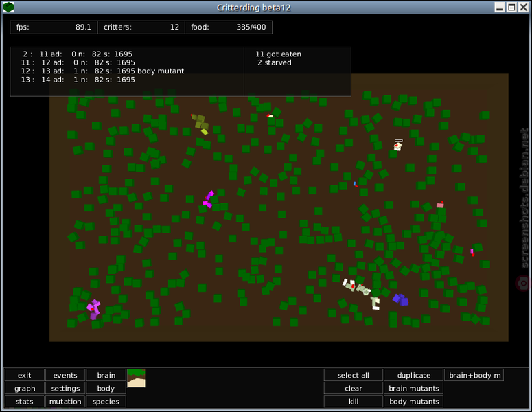Image resolution: width=532 pixels, height=412 pixels.
Task: Click the Critterding green cube title icon
Action: 8,7
